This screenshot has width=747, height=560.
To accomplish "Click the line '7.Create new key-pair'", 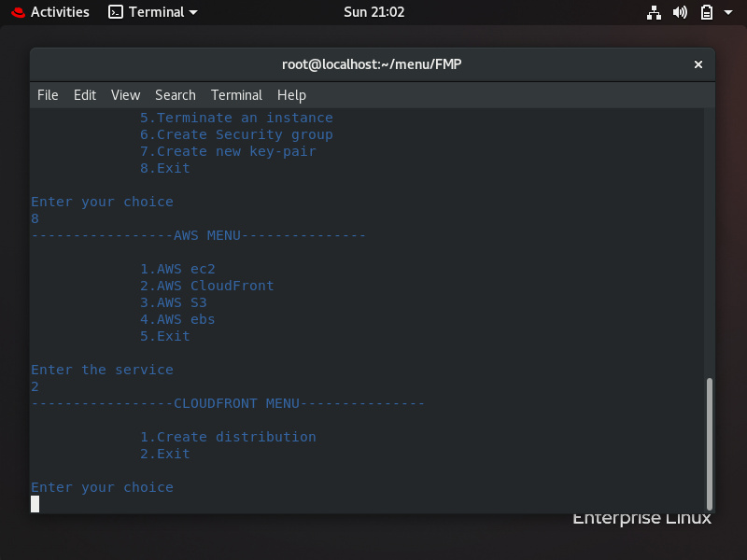I will click(x=228, y=151).
